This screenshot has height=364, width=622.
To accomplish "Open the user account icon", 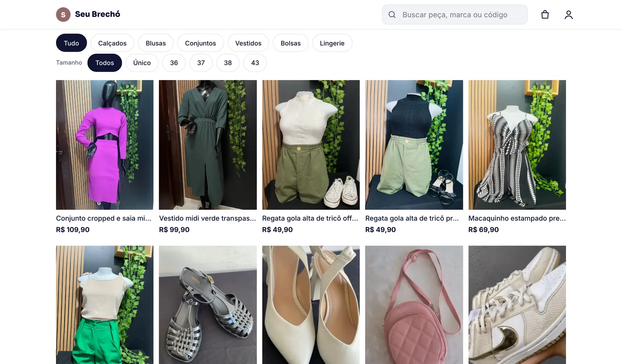I will pyautogui.click(x=568, y=15).
